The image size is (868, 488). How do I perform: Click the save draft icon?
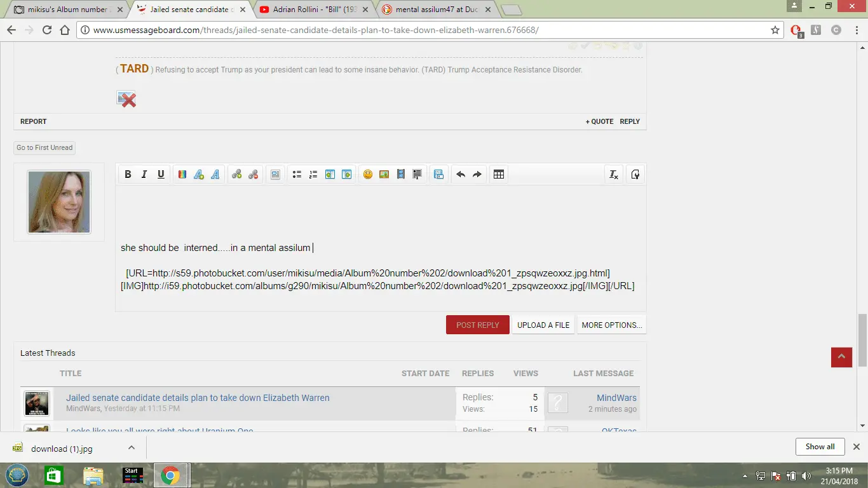point(438,174)
